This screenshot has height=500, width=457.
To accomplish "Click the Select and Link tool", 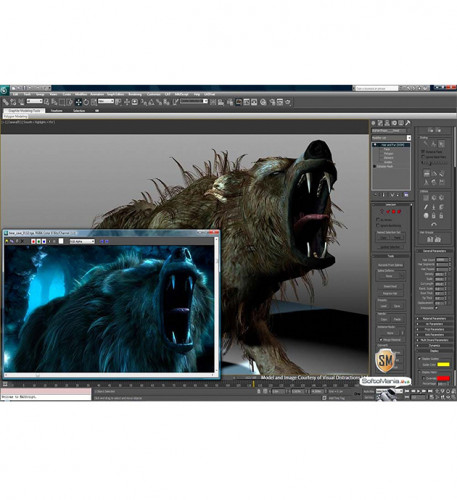I will [x=6, y=102].
